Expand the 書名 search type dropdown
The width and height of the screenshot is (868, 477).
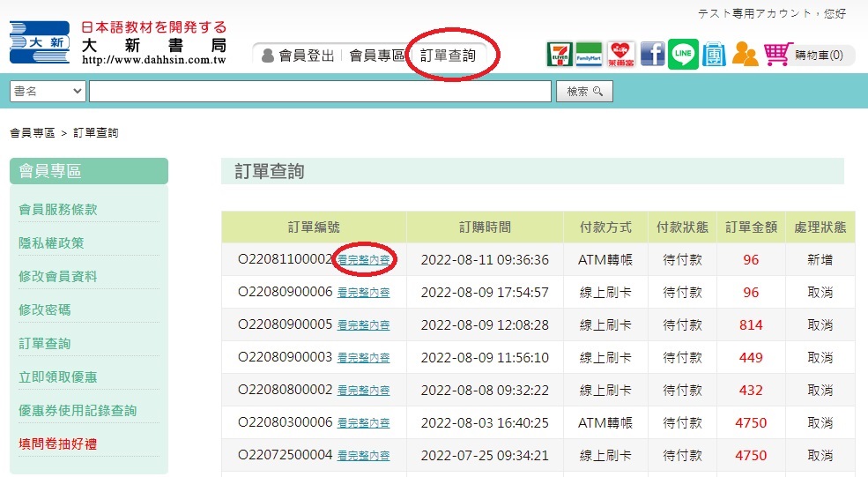coord(48,92)
